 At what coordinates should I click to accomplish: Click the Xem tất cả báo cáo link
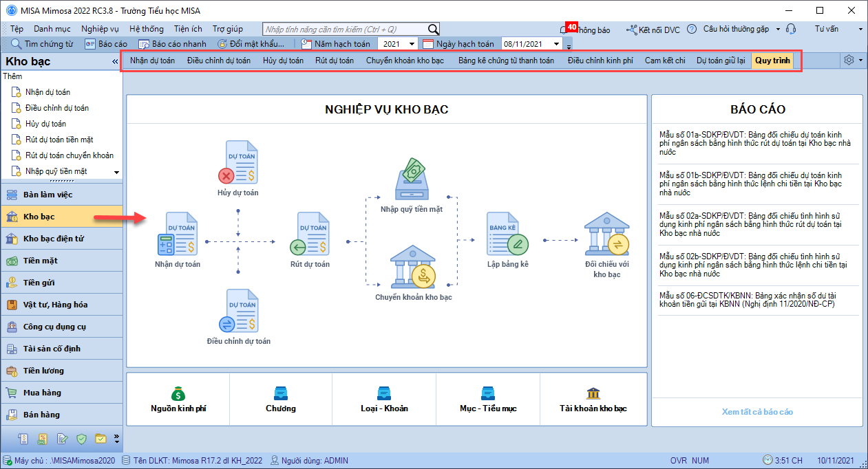click(757, 412)
